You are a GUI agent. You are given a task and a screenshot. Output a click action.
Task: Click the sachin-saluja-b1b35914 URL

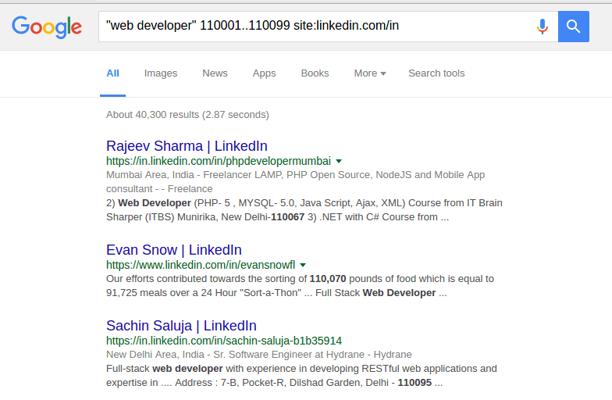[224, 341]
